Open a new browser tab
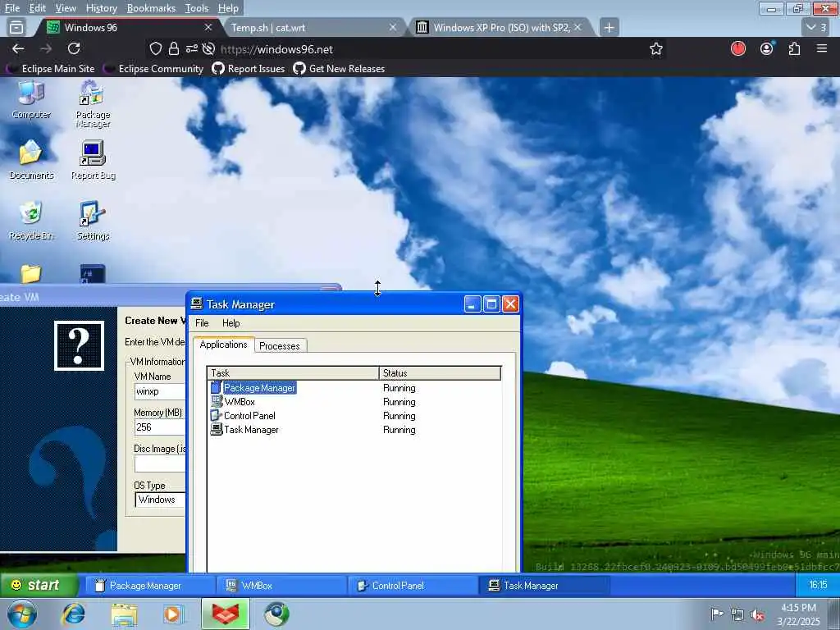This screenshot has width=840, height=630. [609, 27]
